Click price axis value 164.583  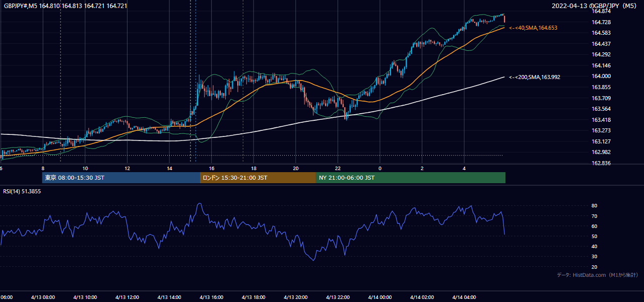click(x=601, y=33)
